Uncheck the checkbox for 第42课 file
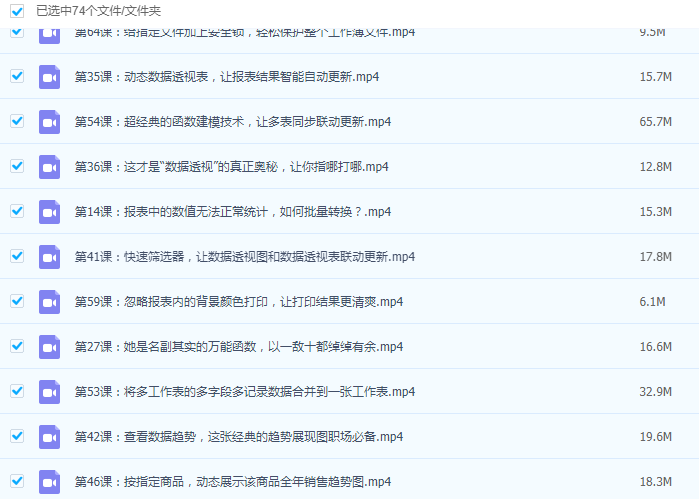The image size is (699, 499). [x=17, y=436]
